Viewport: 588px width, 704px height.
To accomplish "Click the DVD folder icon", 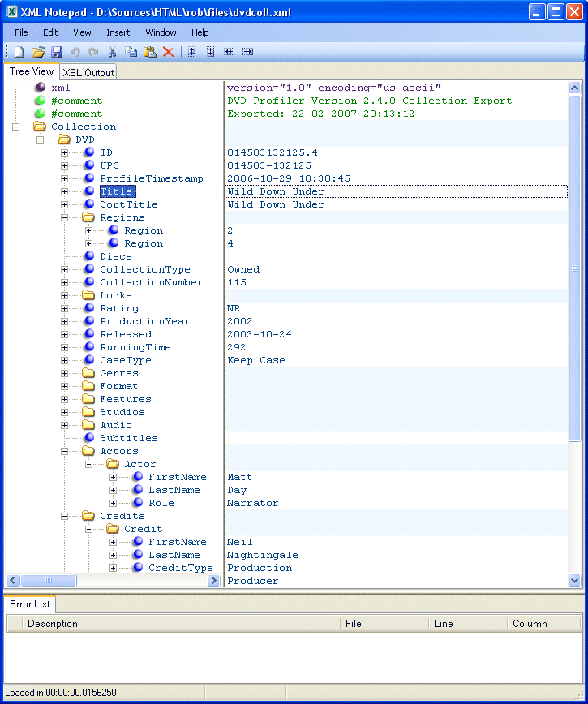I will [64, 140].
